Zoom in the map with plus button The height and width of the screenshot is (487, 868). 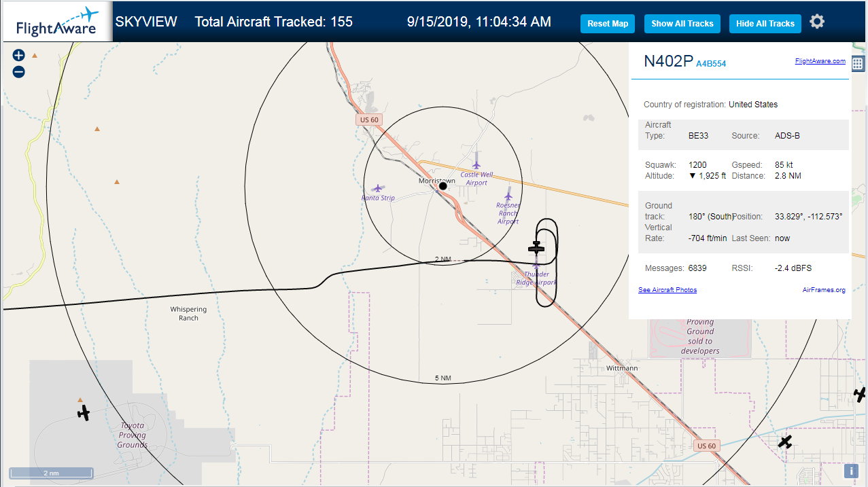point(18,56)
